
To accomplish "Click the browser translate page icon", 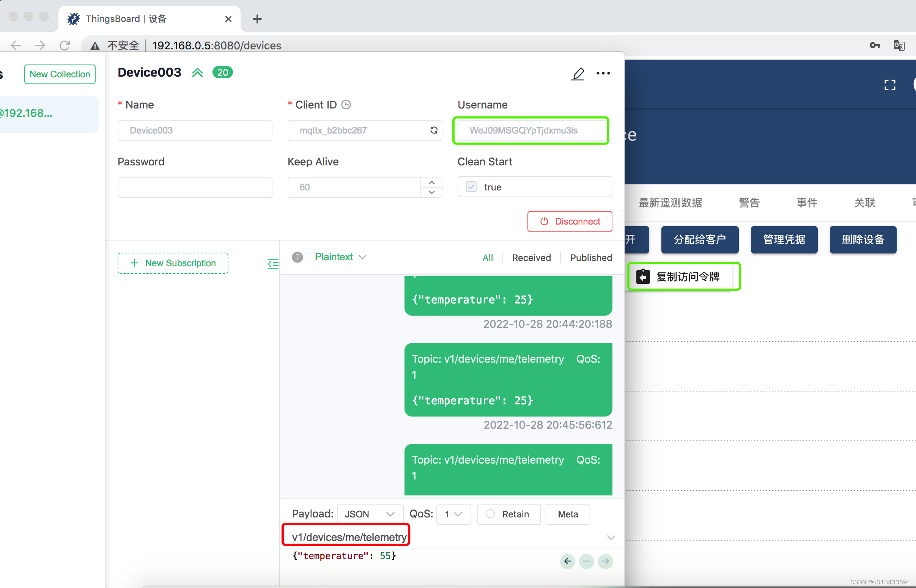I will [x=899, y=46].
